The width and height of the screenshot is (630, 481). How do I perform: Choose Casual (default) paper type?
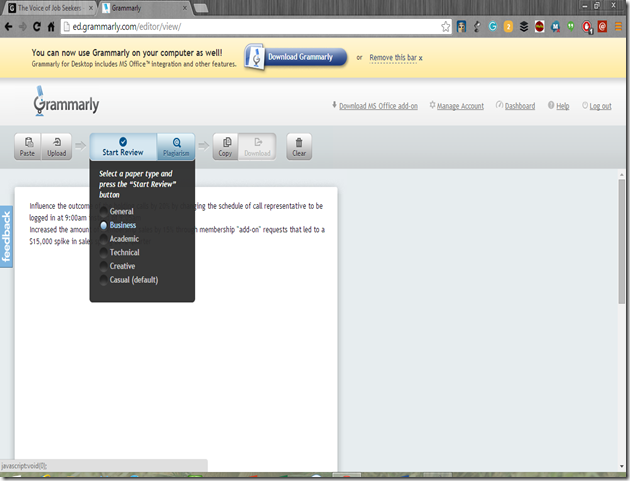coord(129,280)
